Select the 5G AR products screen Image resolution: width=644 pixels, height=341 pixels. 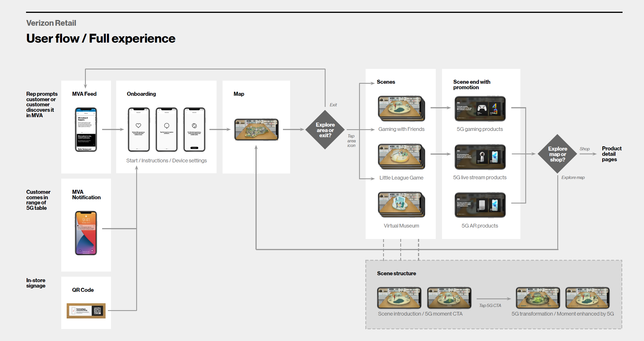pyautogui.click(x=480, y=205)
